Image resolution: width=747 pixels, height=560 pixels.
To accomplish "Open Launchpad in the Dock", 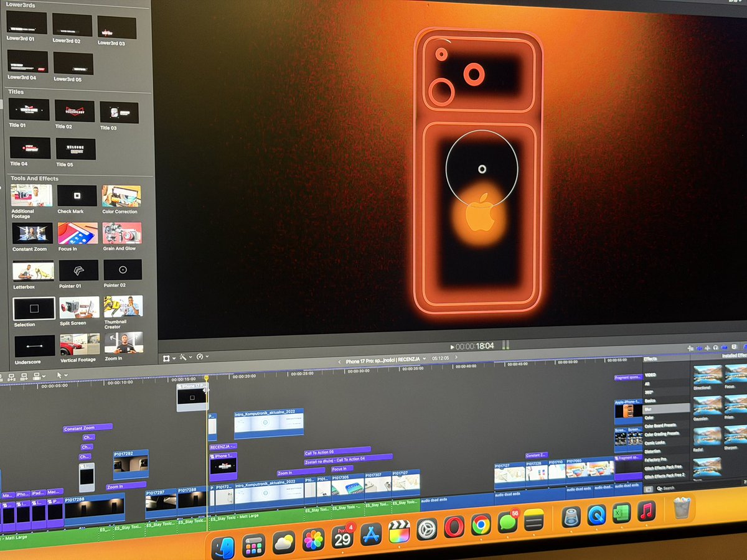I will (253, 545).
